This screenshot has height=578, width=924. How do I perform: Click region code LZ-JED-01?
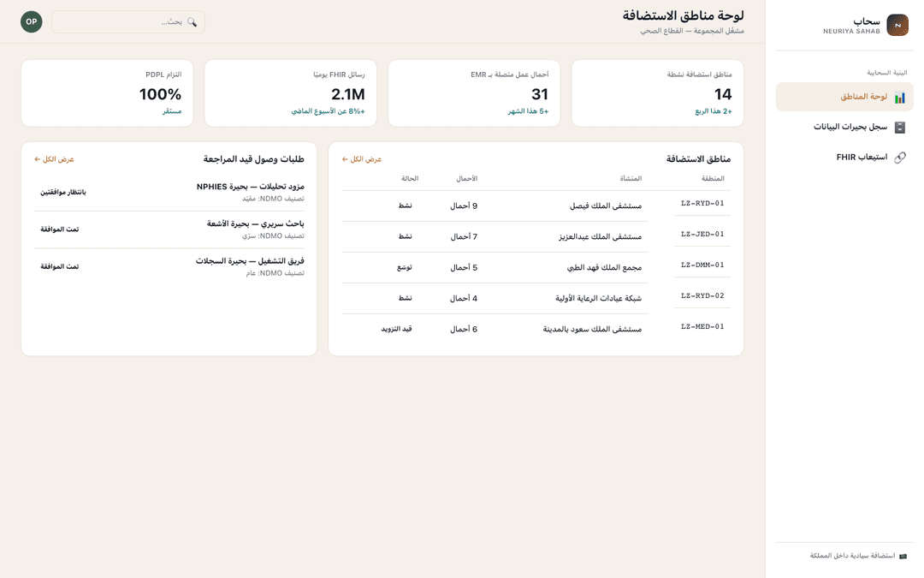tap(702, 234)
